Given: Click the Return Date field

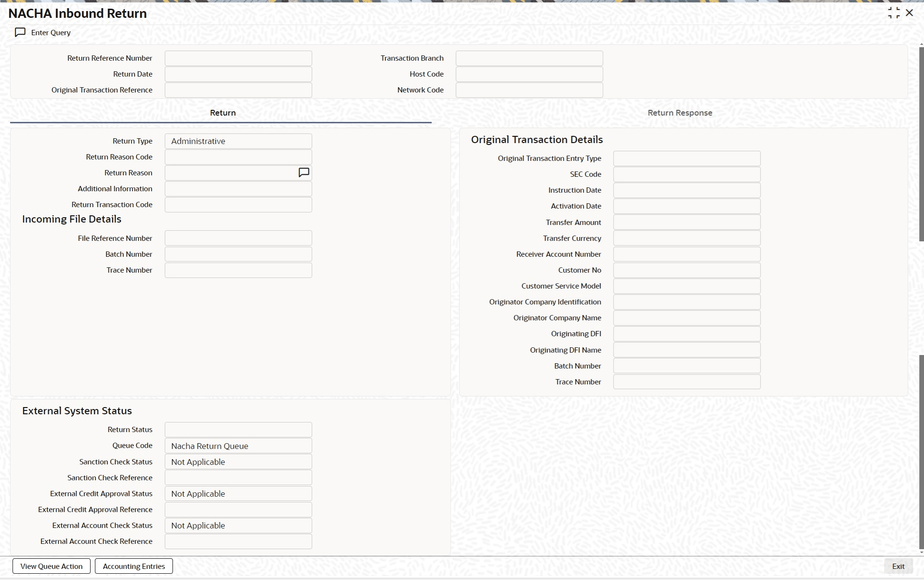Looking at the screenshot, I should pyautogui.click(x=238, y=74).
